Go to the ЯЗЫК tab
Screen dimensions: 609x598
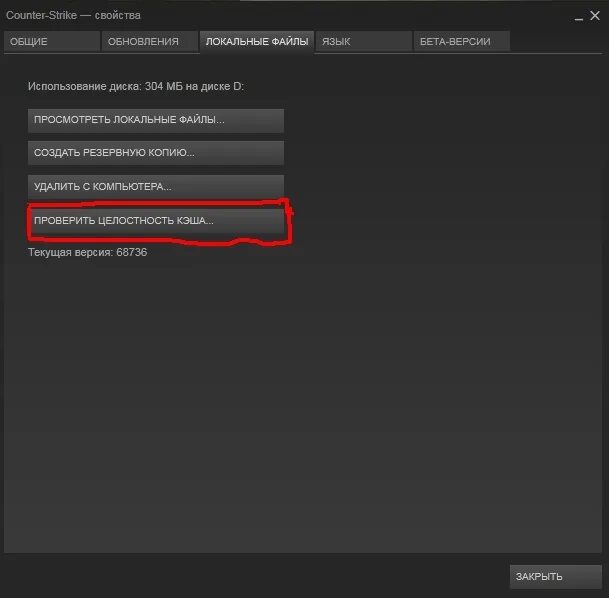tap(364, 42)
